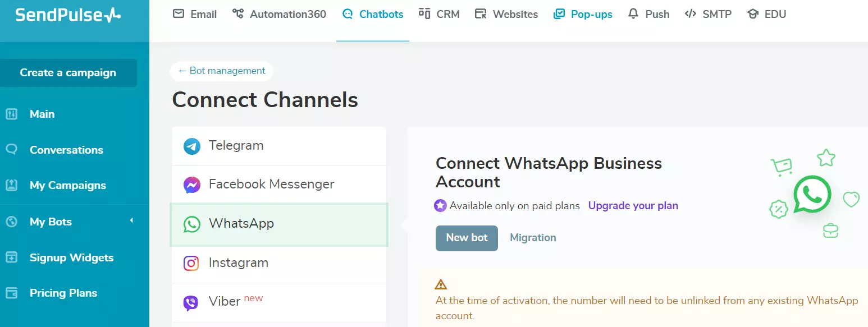Click the My Bots sidebar icon

[12, 222]
